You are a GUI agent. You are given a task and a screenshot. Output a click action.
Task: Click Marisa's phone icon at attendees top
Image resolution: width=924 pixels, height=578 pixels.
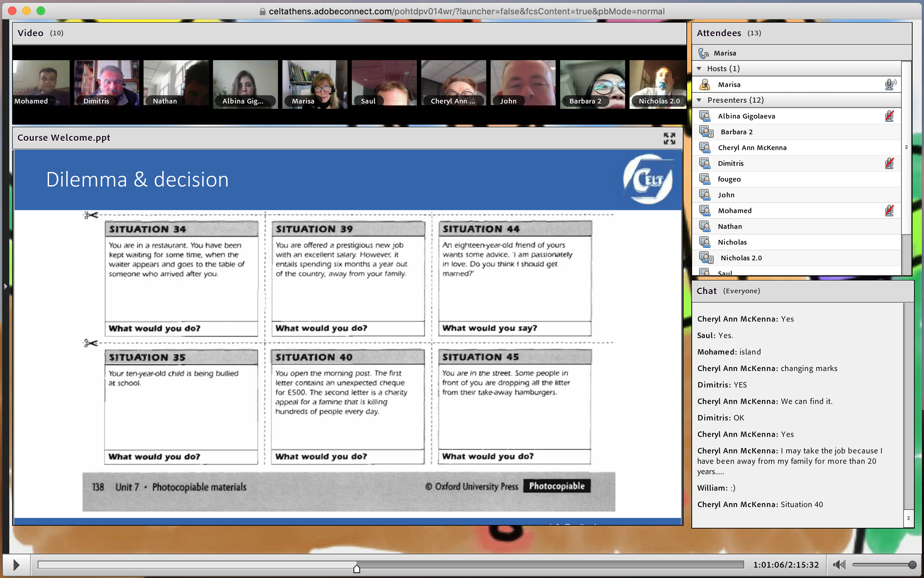click(x=703, y=53)
